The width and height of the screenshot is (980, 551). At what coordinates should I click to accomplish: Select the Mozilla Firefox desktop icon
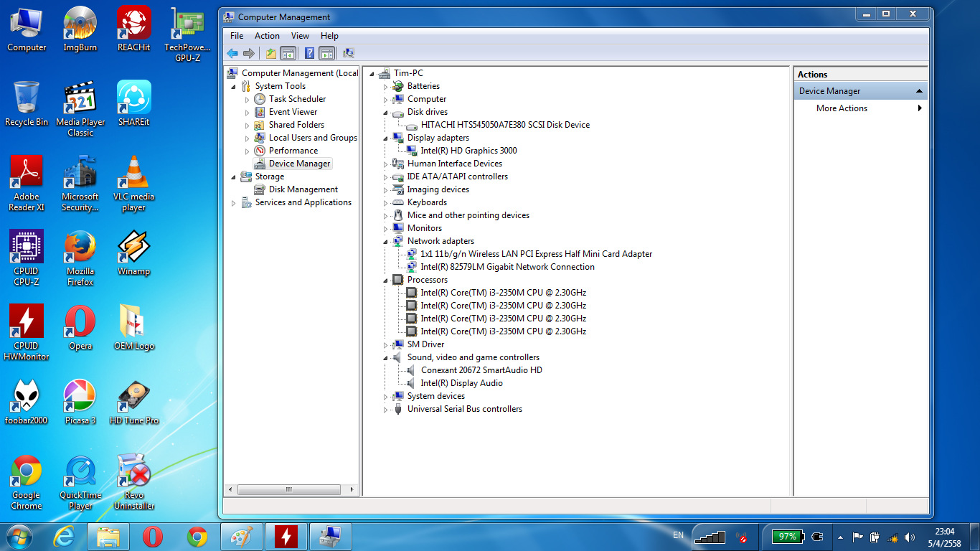pyautogui.click(x=80, y=258)
